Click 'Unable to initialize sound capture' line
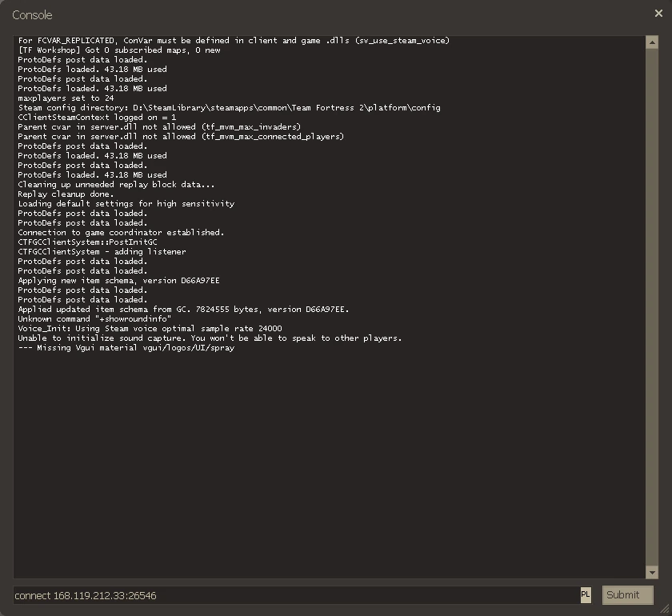 coord(210,338)
